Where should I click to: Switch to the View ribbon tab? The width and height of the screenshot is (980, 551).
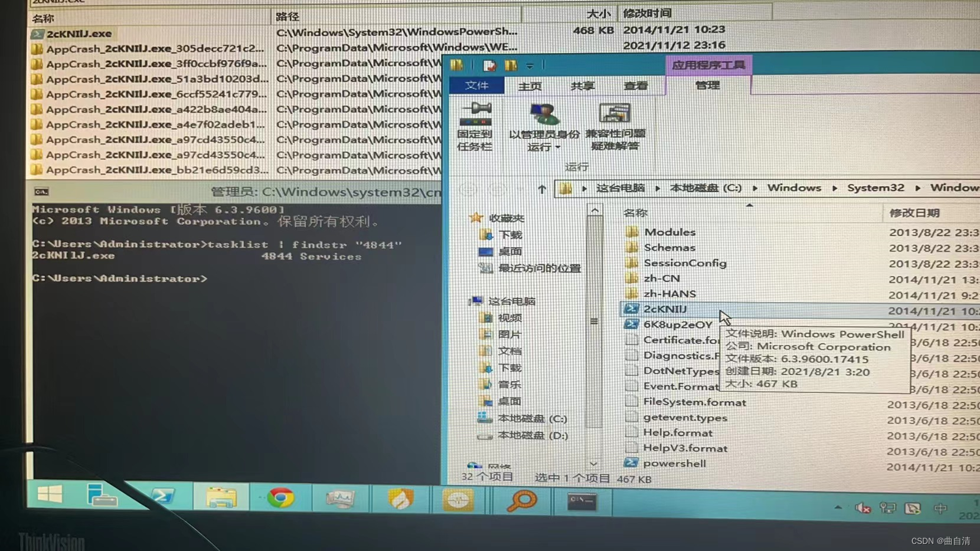[635, 86]
